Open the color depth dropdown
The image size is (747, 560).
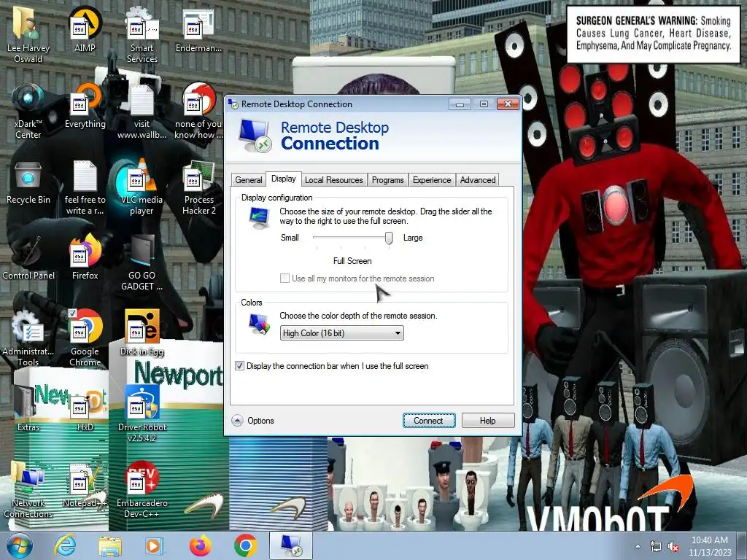341,332
